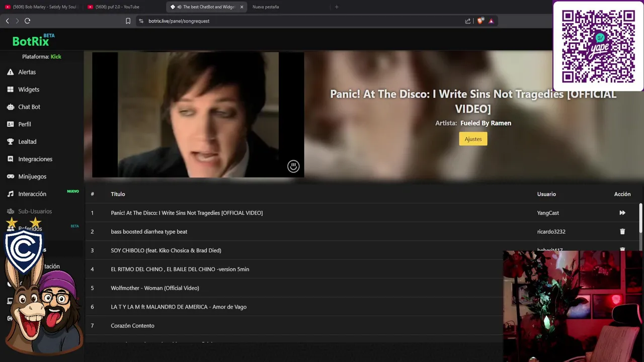
Task: Open the Brave Shields lion icon
Action: 480,21
